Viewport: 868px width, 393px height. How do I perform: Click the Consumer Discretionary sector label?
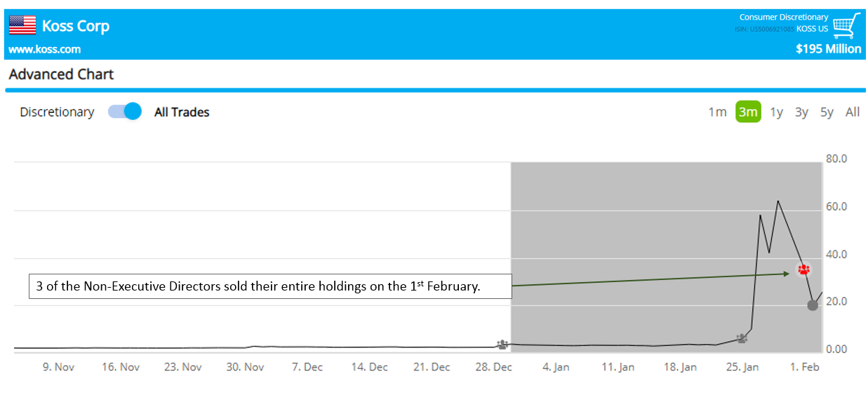click(784, 18)
